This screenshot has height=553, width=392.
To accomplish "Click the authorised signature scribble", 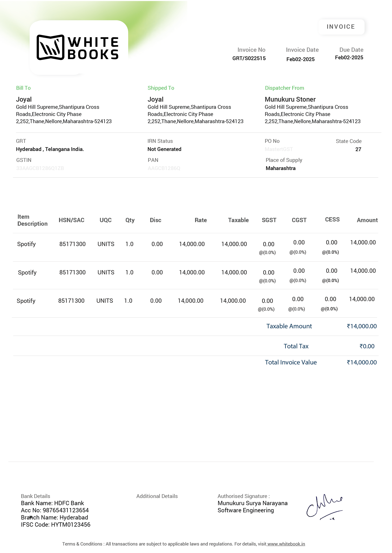I will coord(324,507).
